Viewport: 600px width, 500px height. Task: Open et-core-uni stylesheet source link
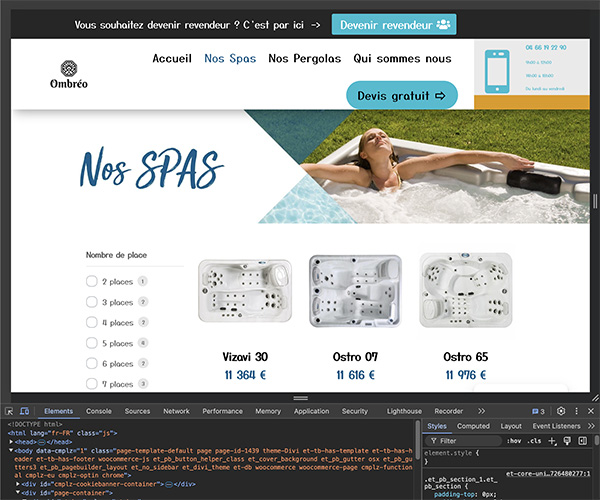click(x=548, y=474)
